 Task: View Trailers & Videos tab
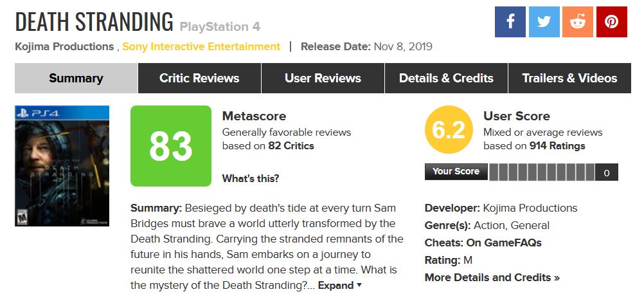click(569, 78)
